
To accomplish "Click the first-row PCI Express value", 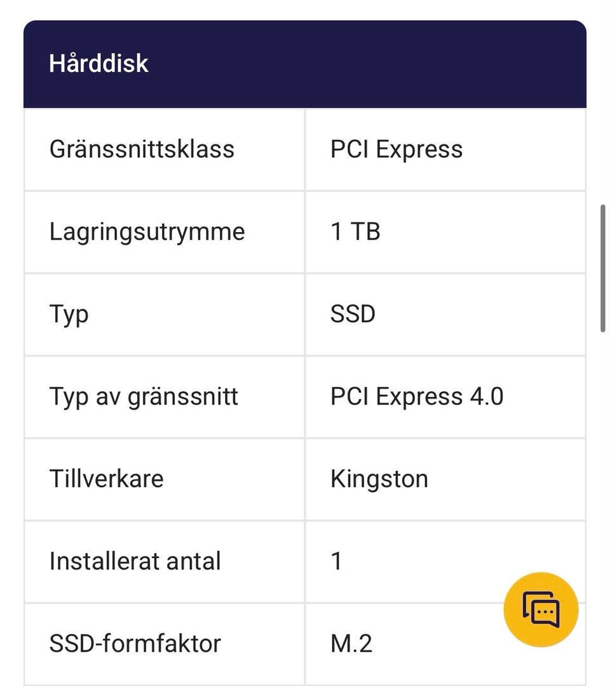I will tap(396, 149).
